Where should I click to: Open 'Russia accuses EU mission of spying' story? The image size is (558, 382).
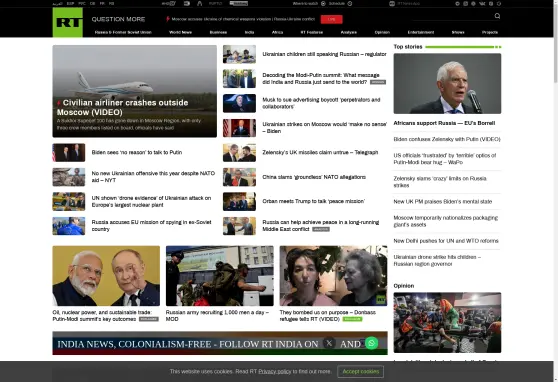click(x=151, y=226)
